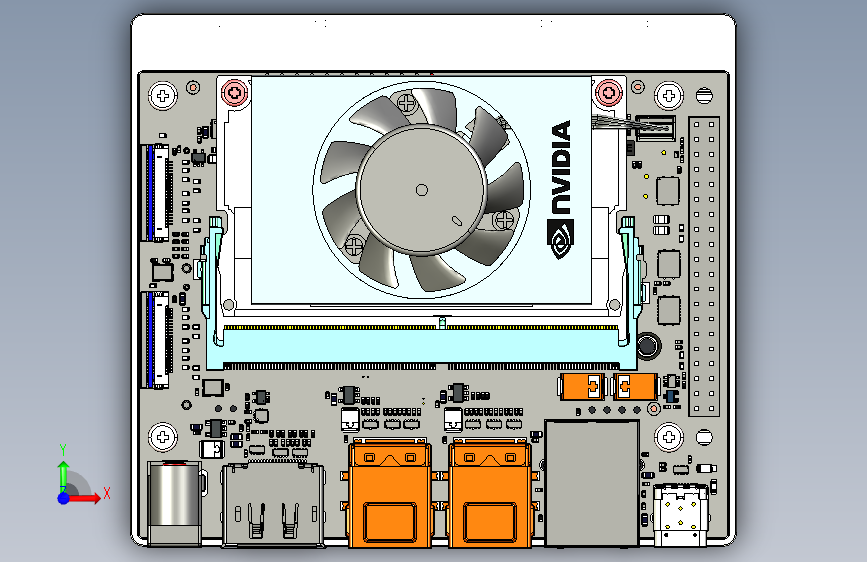
Task: Select the fan power cable connector
Action: (x=655, y=128)
